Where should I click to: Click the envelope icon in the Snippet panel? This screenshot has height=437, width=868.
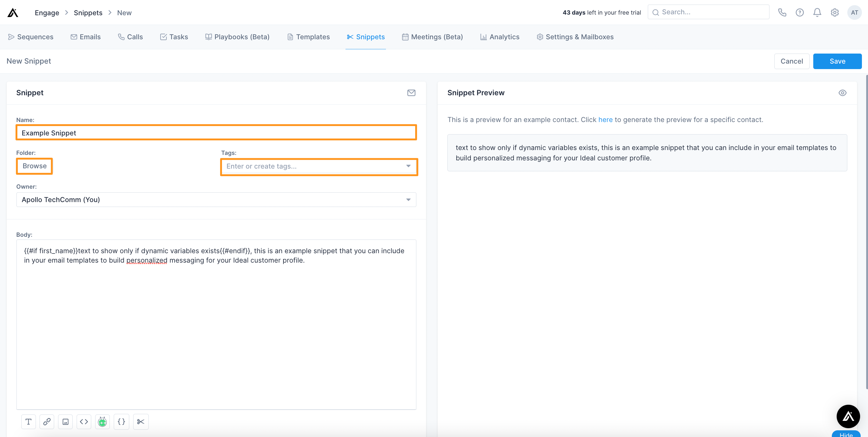tap(411, 93)
